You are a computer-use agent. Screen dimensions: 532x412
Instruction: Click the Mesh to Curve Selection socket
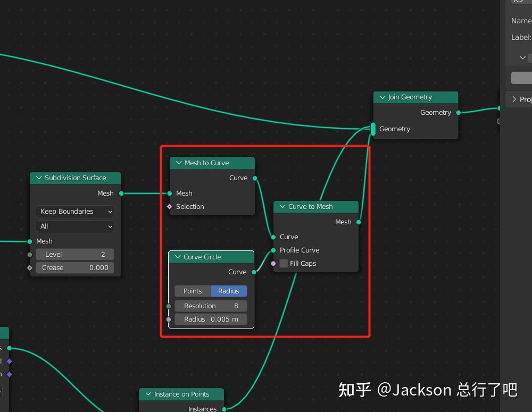click(x=170, y=206)
